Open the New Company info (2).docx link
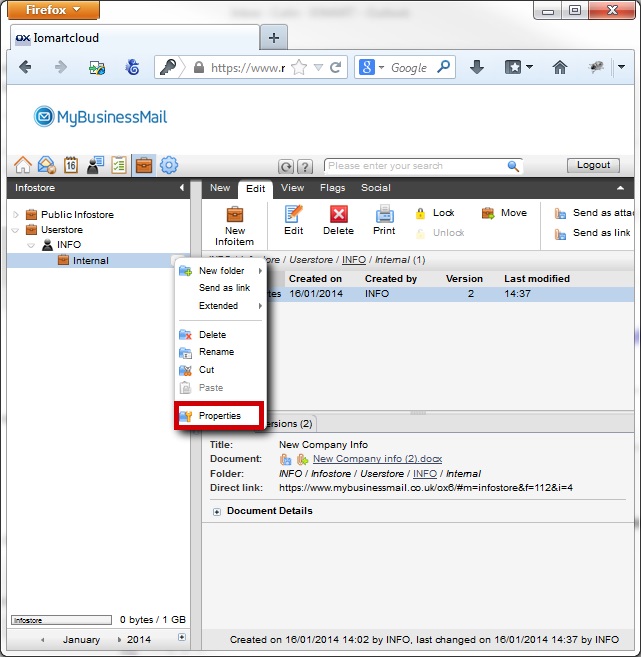 pos(377,459)
